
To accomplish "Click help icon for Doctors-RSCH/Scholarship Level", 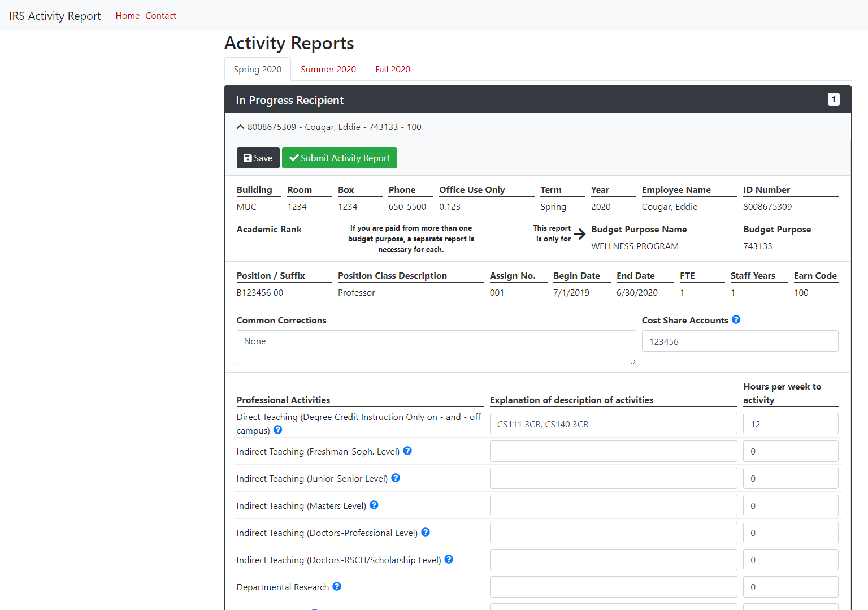I will pyautogui.click(x=449, y=560).
